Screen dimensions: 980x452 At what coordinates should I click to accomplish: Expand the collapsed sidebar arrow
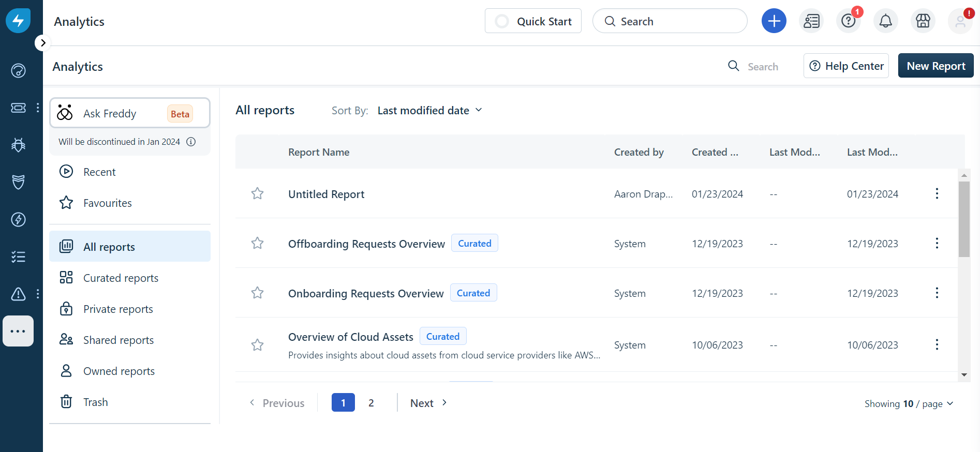43,43
